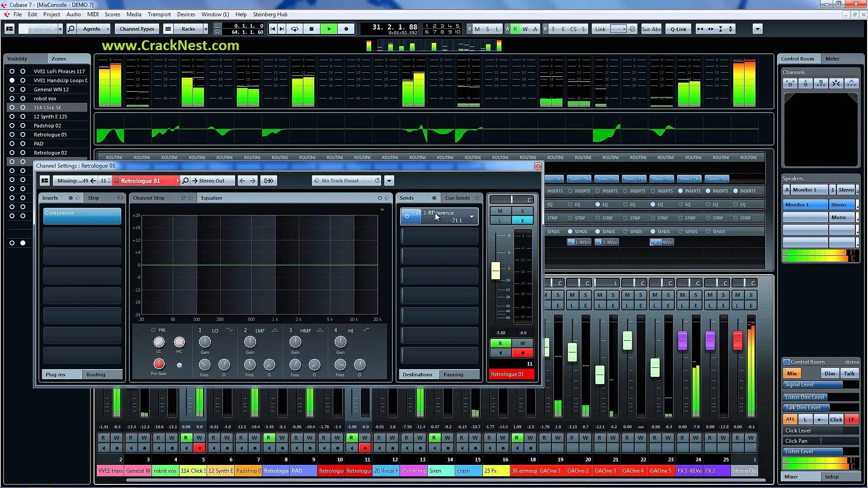Click the Q-Link button
The image size is (868, 488).
click(x=678, y=29)
